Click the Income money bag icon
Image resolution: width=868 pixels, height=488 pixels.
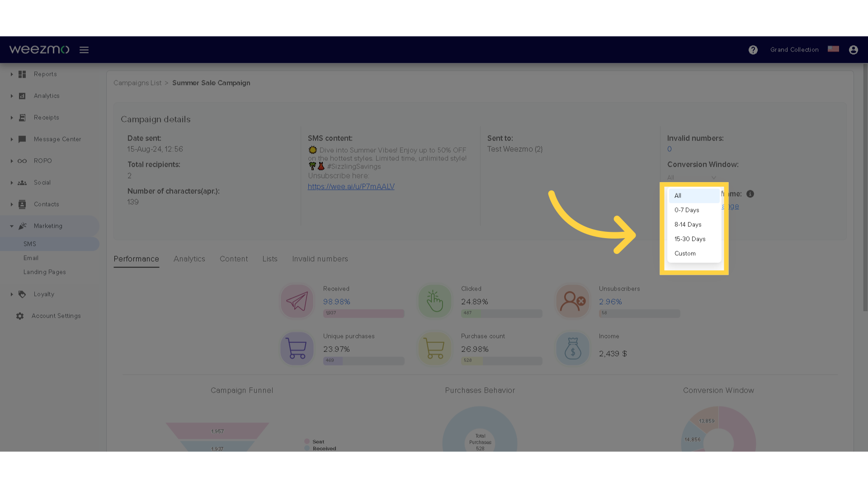point(573,348)
